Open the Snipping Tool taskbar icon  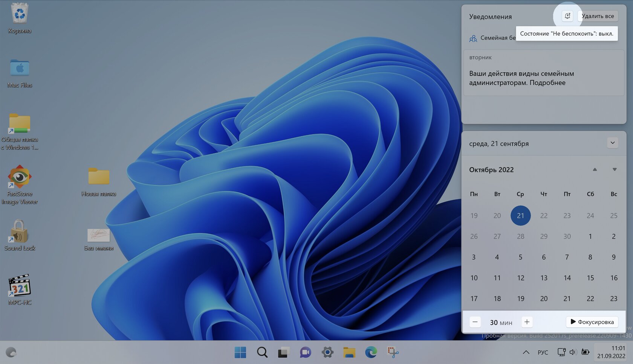393,352
